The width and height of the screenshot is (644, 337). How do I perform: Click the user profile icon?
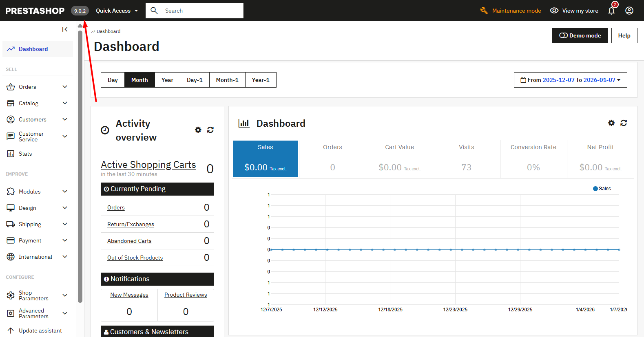[629, 11]
